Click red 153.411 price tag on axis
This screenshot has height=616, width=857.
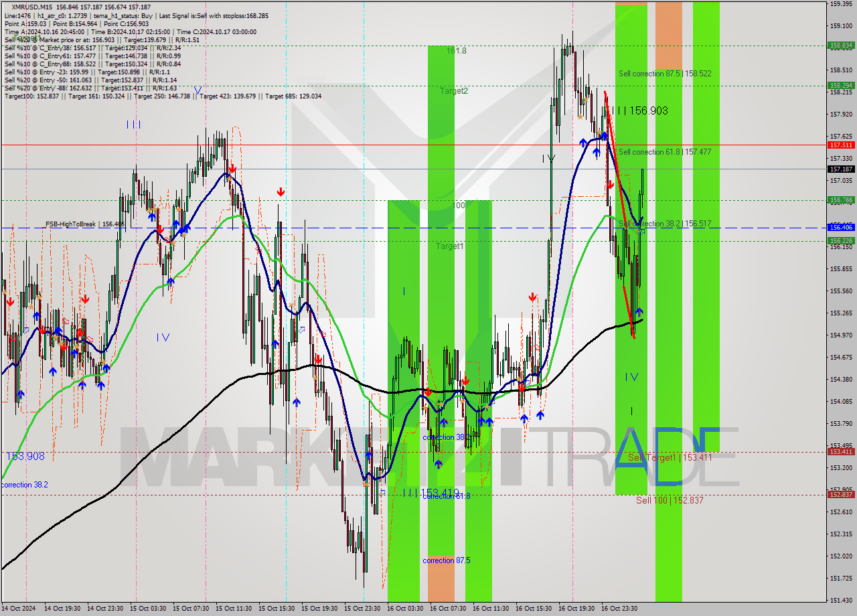[x=841, y=452]
